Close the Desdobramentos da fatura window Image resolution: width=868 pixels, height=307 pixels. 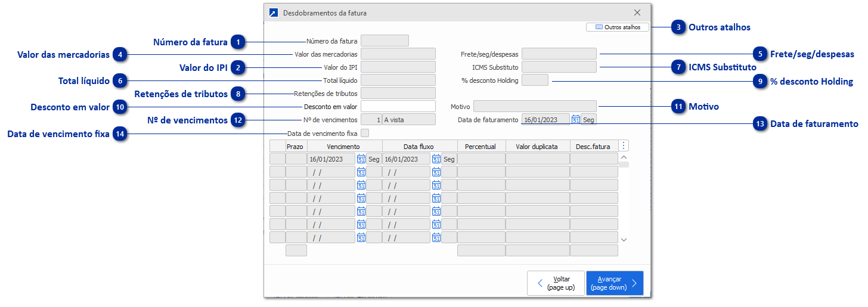click(637, 13)
